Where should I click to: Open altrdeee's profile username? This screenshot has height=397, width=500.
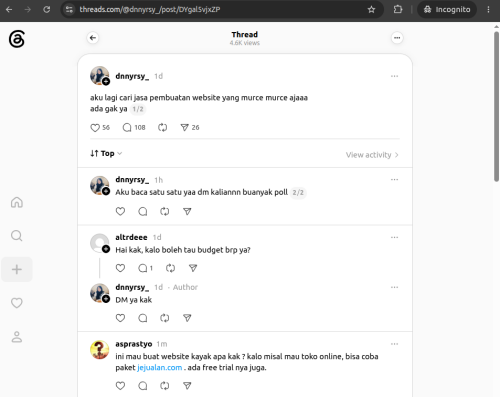131,237
